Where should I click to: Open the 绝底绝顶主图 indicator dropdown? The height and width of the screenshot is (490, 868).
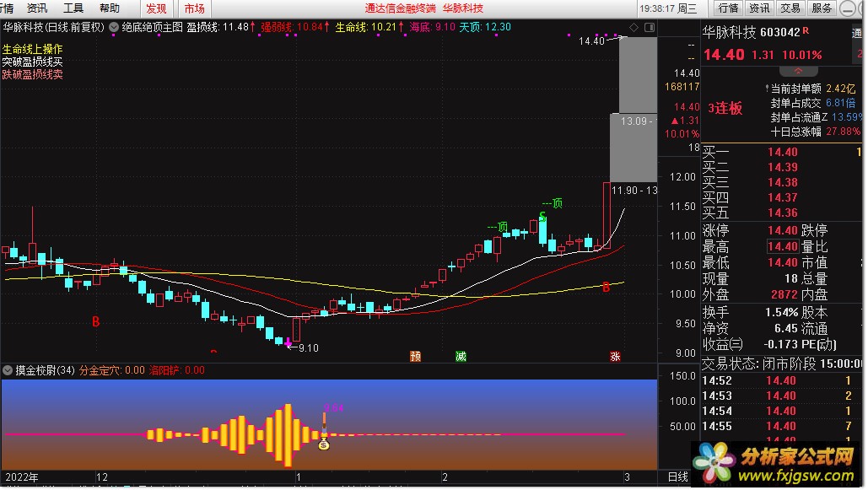(114, 27)
